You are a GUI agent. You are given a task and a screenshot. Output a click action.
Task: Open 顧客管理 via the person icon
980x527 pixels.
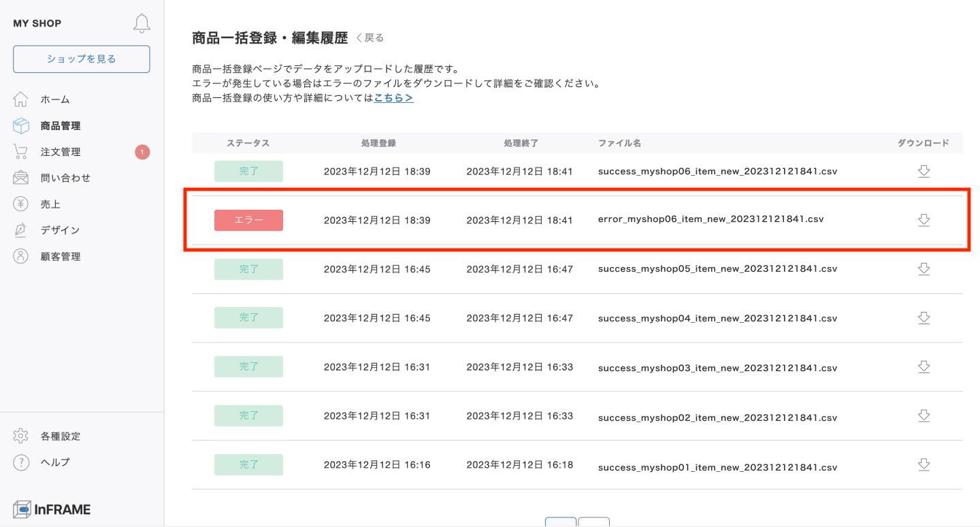[20, 256]
